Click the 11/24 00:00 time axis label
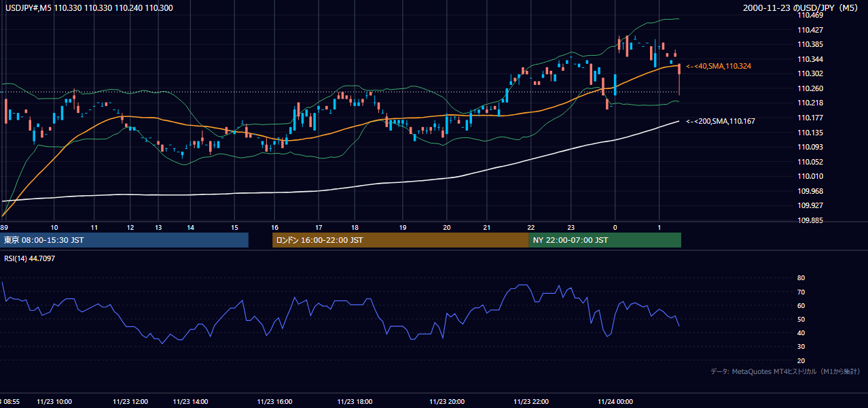This screenshot has width=868, height=408. click(x=615, y=401)
